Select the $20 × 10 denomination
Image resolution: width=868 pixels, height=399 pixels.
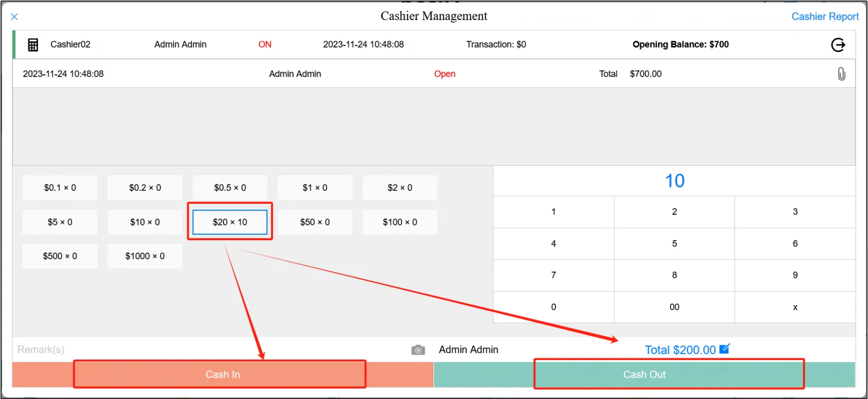click(x=230, y=222)
